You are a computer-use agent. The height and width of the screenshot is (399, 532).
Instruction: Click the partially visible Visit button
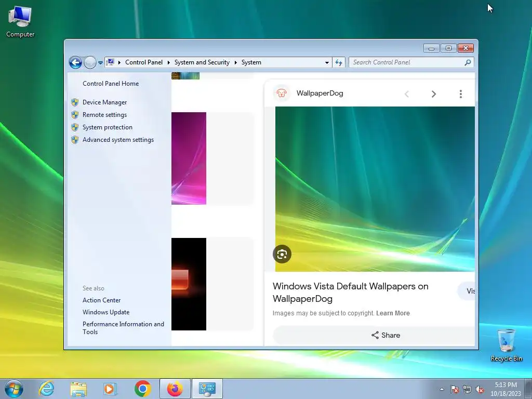pyautogui.click(x=467, y=291)
